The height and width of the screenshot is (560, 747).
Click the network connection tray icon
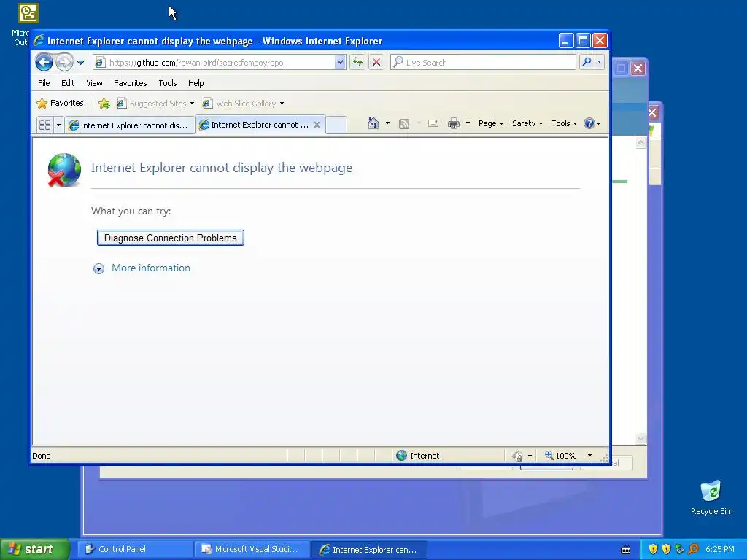[679, 550]
